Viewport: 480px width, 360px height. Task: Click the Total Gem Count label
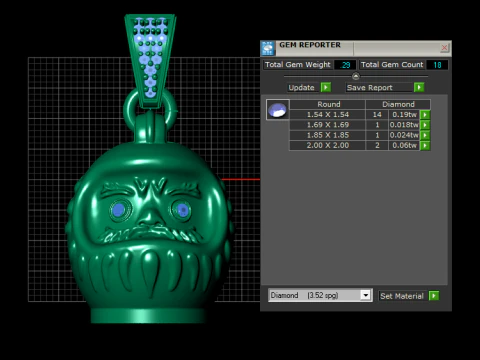coord(392,65)
